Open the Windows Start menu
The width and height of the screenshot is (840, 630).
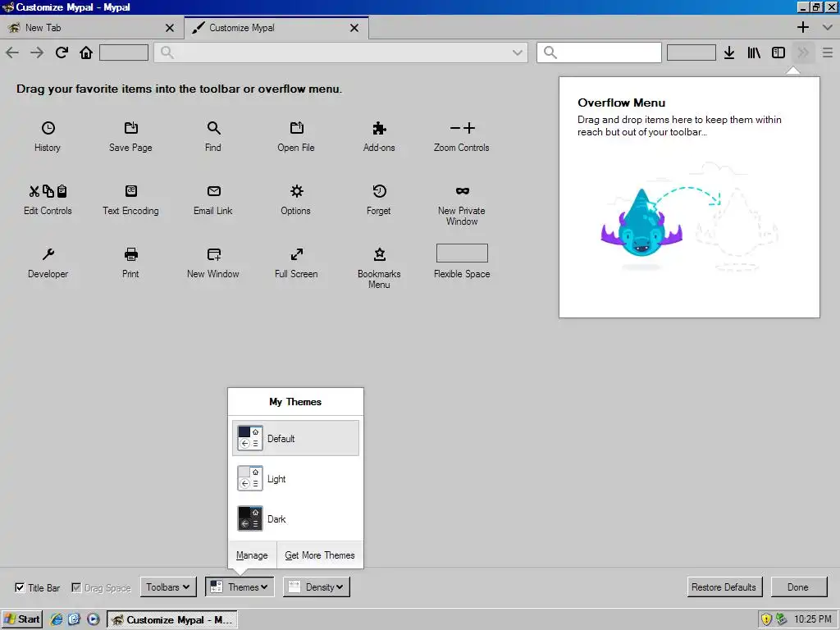[x=22, y=619]
